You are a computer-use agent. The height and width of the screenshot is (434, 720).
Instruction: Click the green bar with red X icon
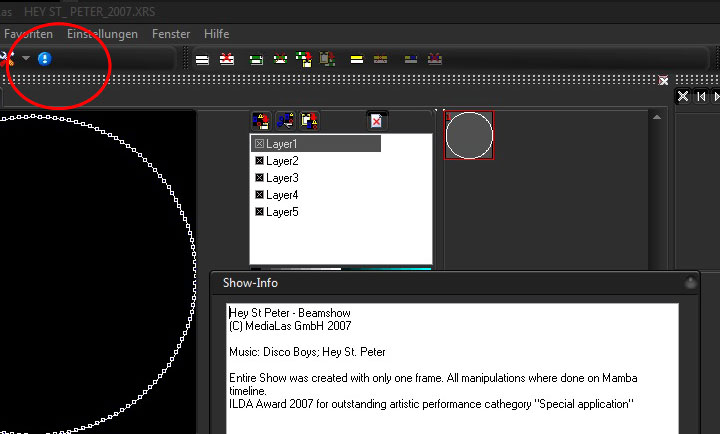pos(280,59)
